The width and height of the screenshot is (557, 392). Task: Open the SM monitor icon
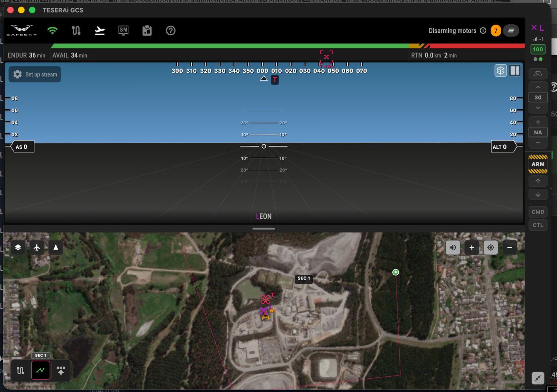pyautogui.click(x=123, y=31)
